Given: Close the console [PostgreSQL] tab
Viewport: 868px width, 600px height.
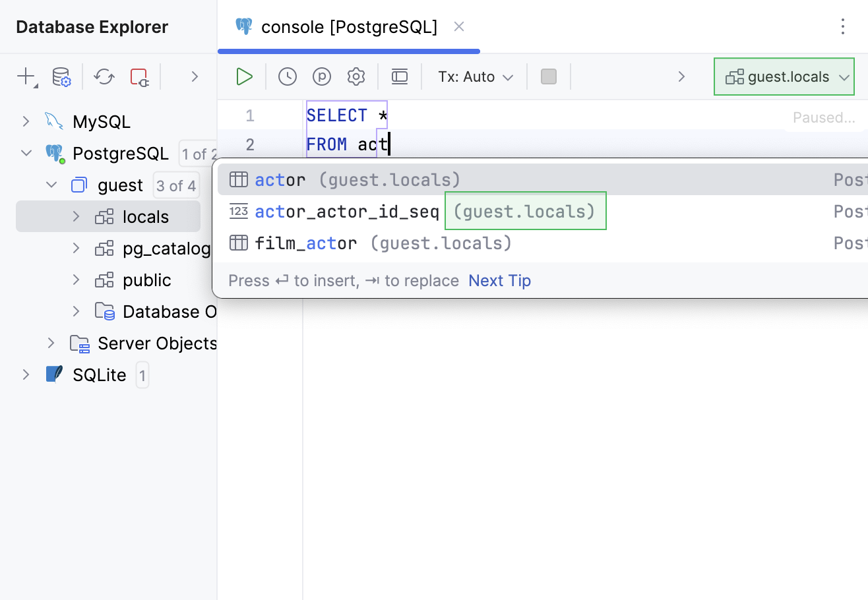Looking at the screenshot, I should point(459,27).
